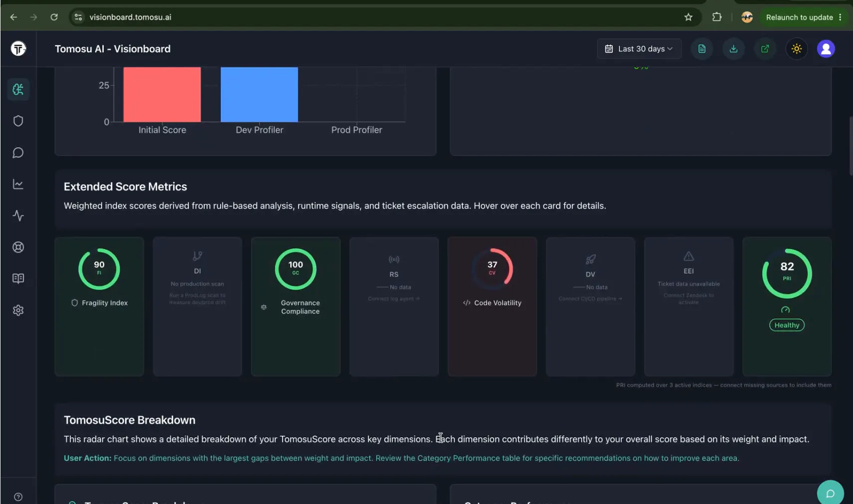This screenshot has height=504, width=853.
Task: Click the Connect Zendesk to activate text
Action: pyautogui.click(x=689, y=299)
